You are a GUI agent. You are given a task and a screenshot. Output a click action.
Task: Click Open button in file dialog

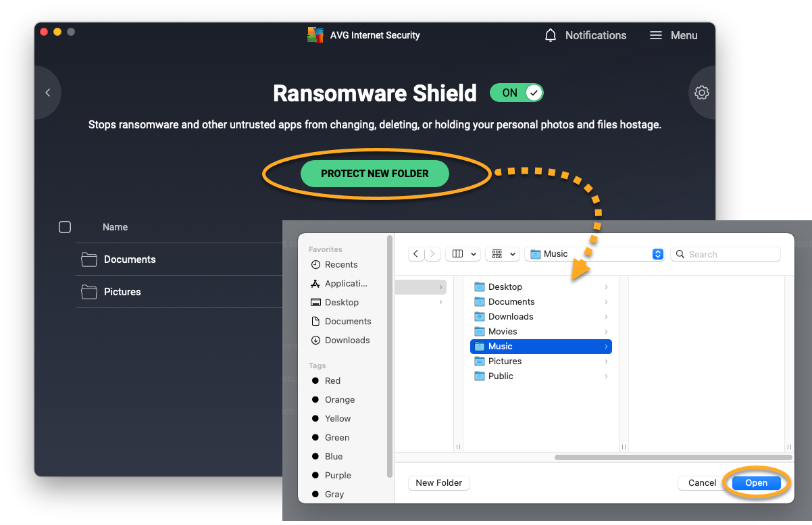756,482
